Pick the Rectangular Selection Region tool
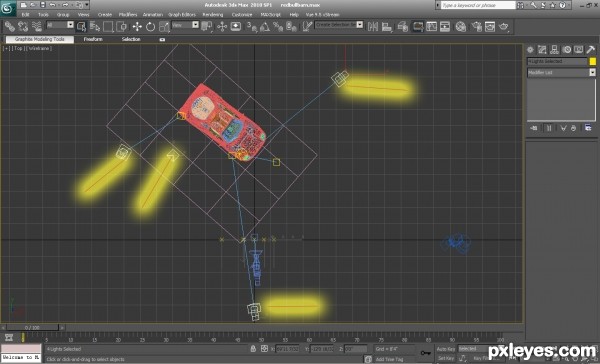The image size is (600, 364). (x=108, y=26)
